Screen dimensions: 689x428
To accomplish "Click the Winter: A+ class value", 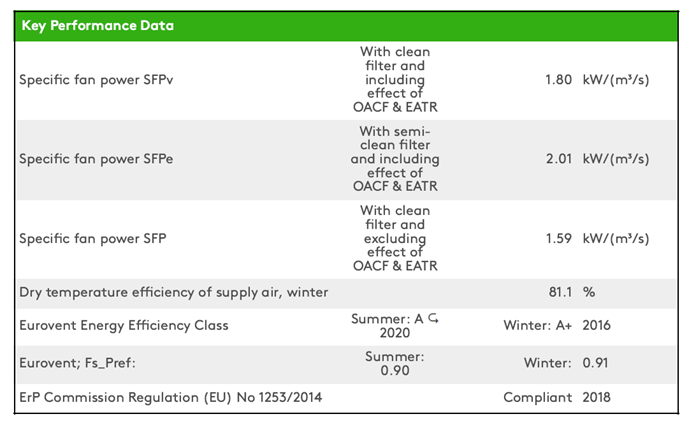I will click(x=537, y=325).
